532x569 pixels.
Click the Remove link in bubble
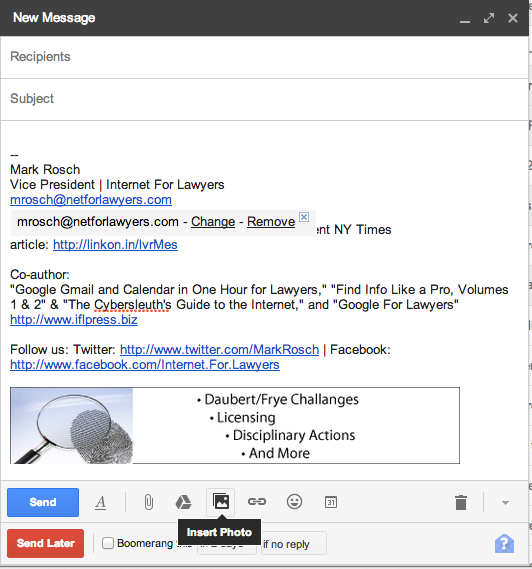point(271,222)
